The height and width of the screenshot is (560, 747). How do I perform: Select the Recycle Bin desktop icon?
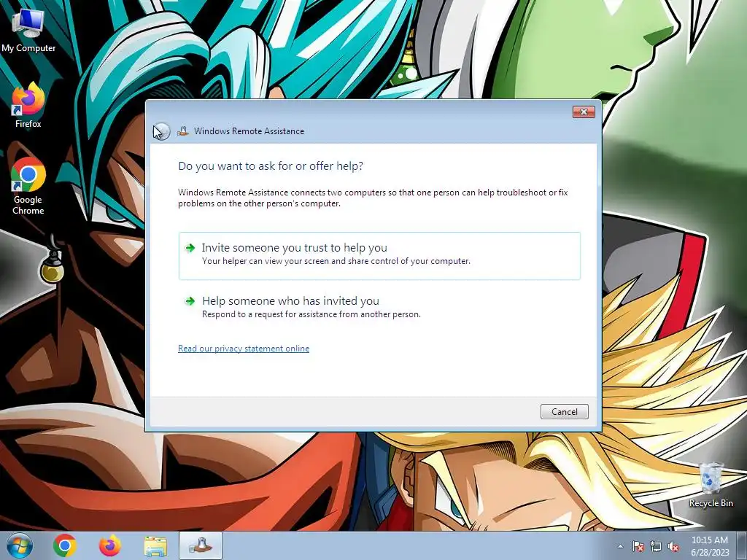(x=711, y=485)
